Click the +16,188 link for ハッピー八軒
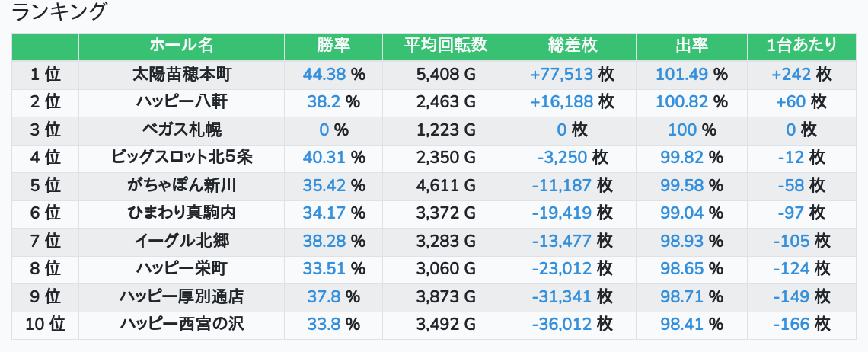The height and width of the screenshot is (352, 868). [x=561, y=101]
